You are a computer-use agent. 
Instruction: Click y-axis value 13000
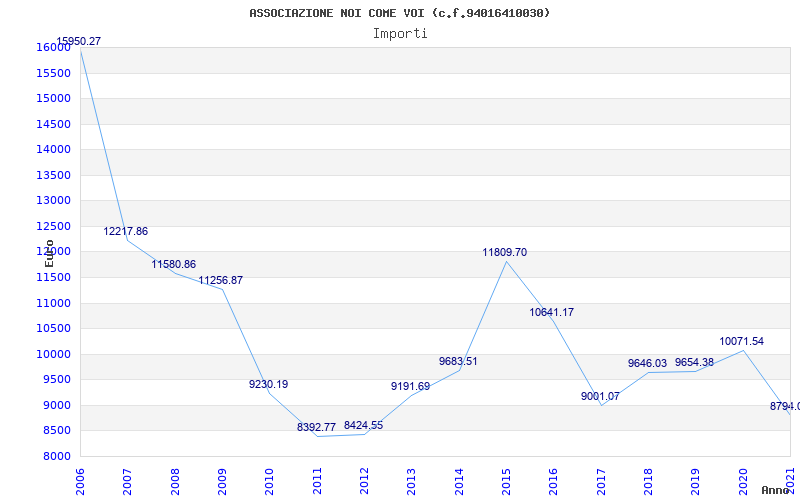[53, 201]
